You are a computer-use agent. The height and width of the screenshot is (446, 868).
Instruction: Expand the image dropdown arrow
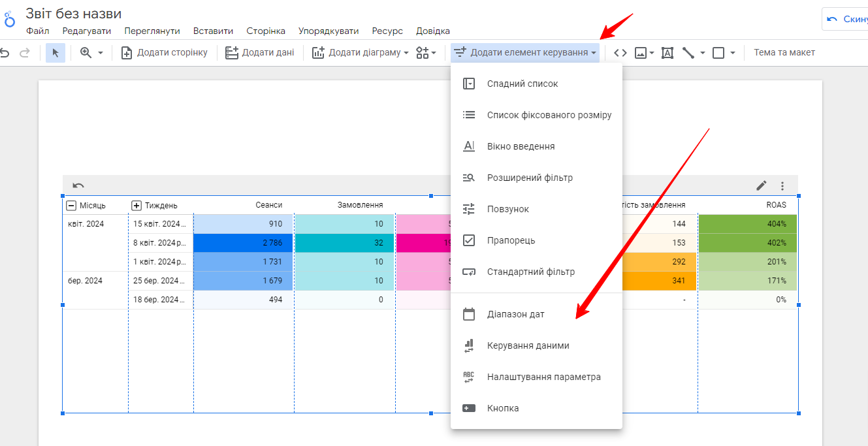tap(652, 53)
